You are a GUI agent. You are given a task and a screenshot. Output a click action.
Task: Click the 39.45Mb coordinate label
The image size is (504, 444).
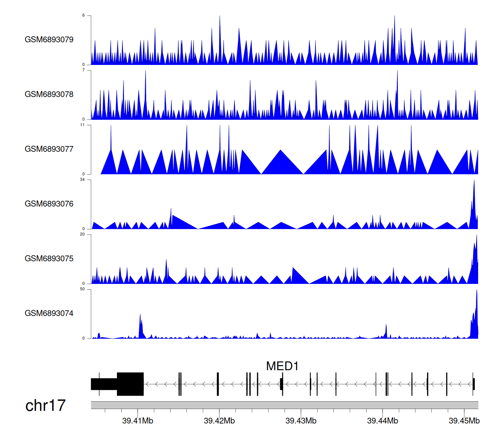pyautogui.click(x=464, y=421)
